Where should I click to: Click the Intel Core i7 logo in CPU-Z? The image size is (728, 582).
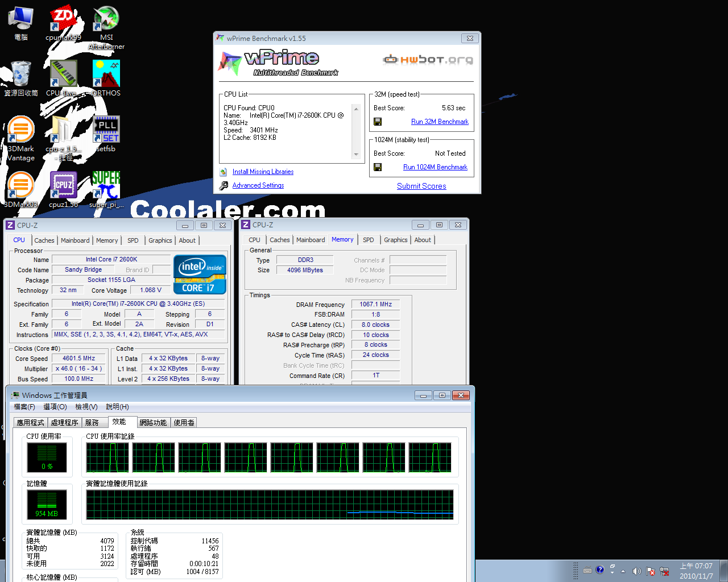pos(200,275)
